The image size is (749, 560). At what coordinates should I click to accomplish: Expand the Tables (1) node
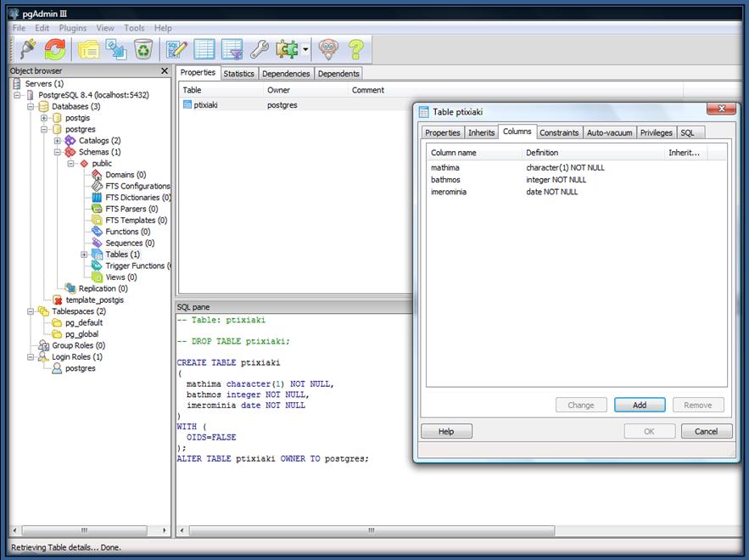[x=84, y=255]
